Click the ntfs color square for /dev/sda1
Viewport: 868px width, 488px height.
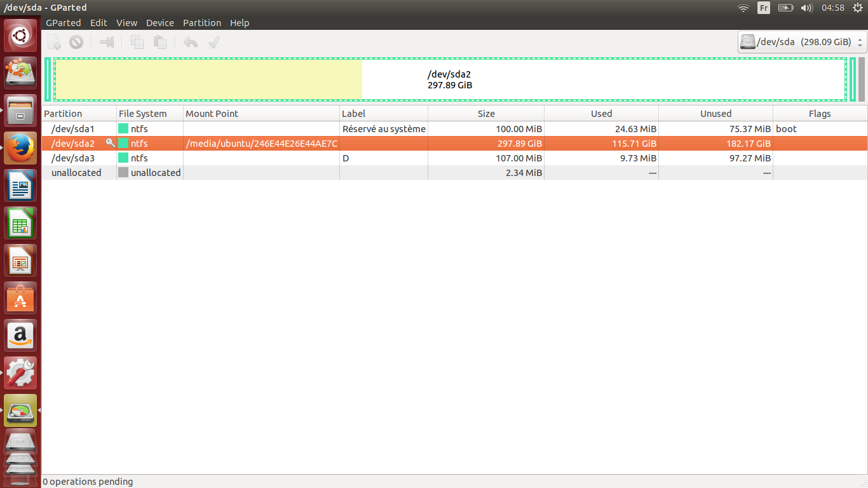[123, 128]
